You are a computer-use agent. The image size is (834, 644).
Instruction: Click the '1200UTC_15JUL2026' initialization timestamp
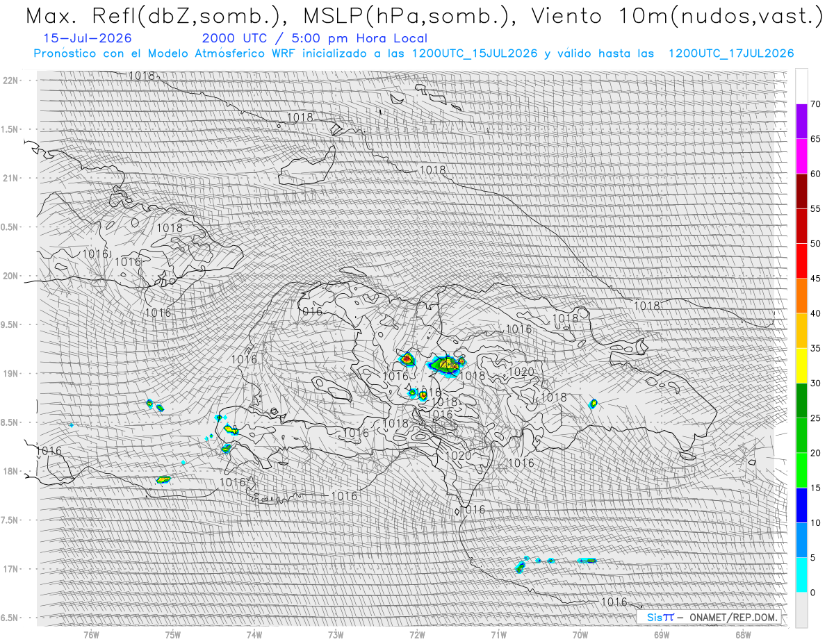coord(475,53)
